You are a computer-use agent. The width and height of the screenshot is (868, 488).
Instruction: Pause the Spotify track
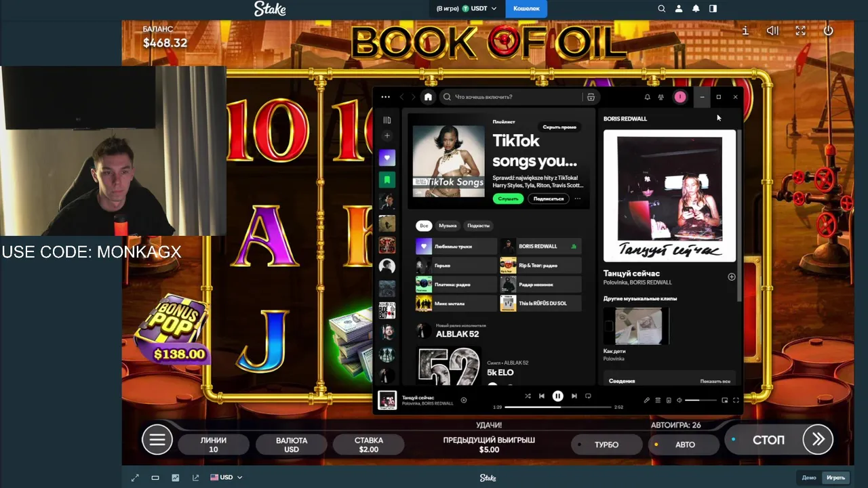tap(557, 396)
